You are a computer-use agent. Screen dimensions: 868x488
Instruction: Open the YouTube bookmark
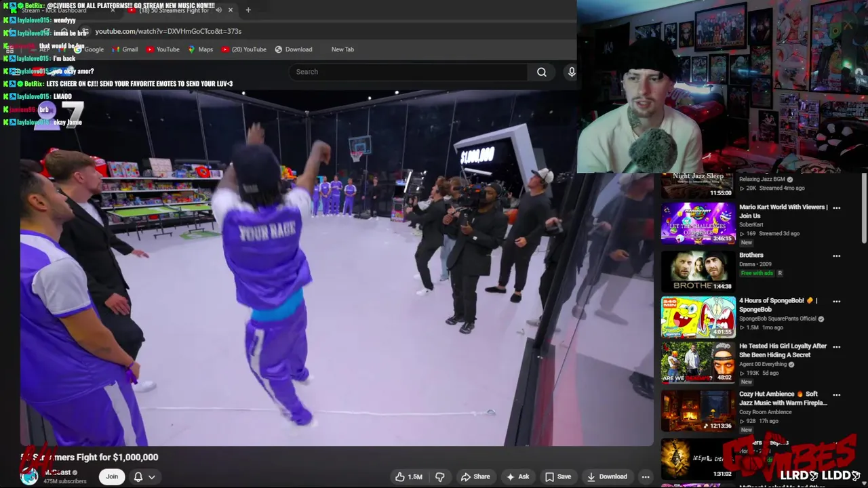point(163,49)
